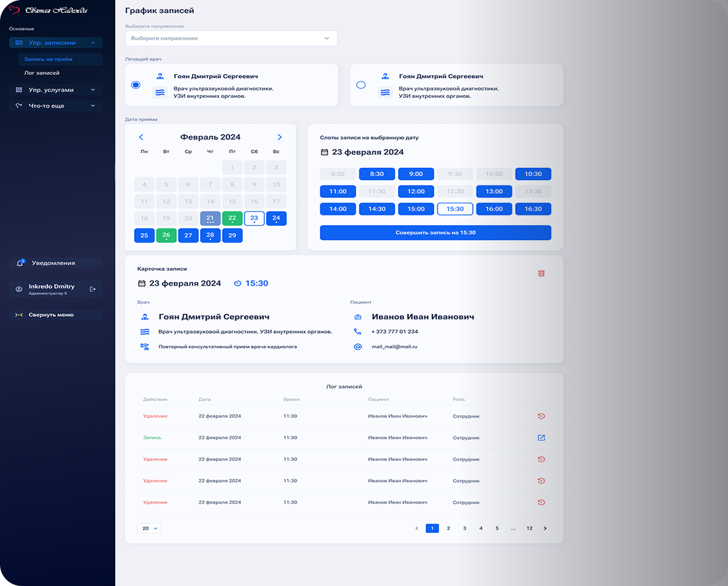The width and height of the screenshot is (728, 586).
Task: Delete the appointment card via trash icon
Action: [542, 273]
